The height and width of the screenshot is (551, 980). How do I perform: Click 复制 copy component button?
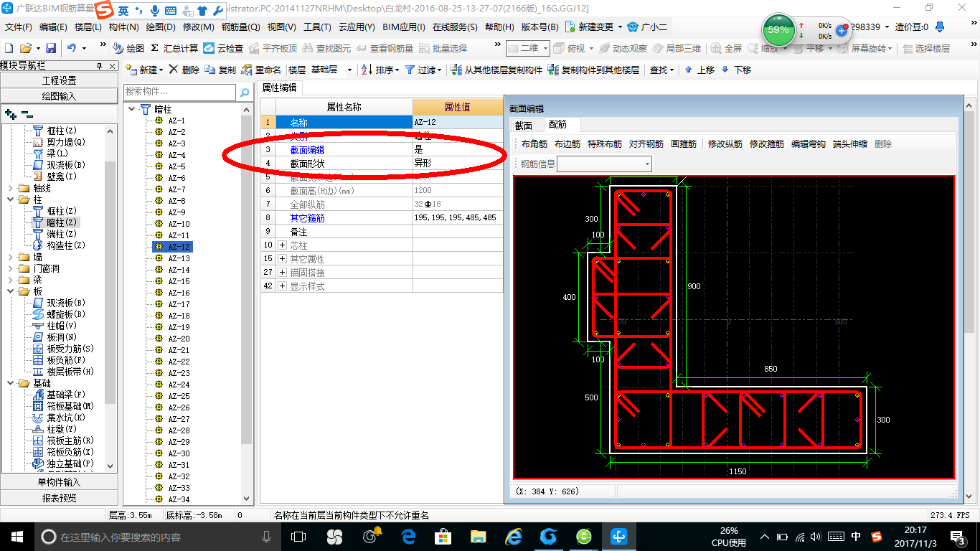click(220, 70)
